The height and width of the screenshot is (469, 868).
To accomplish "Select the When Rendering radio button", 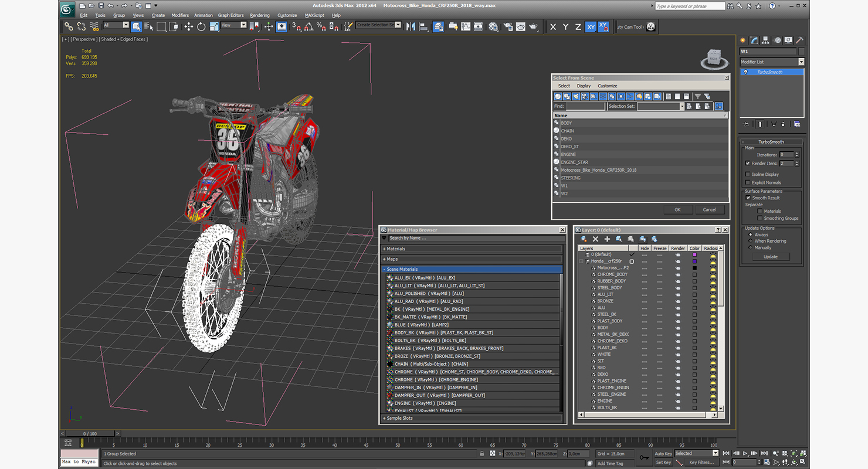I will [x=750, y=241].
